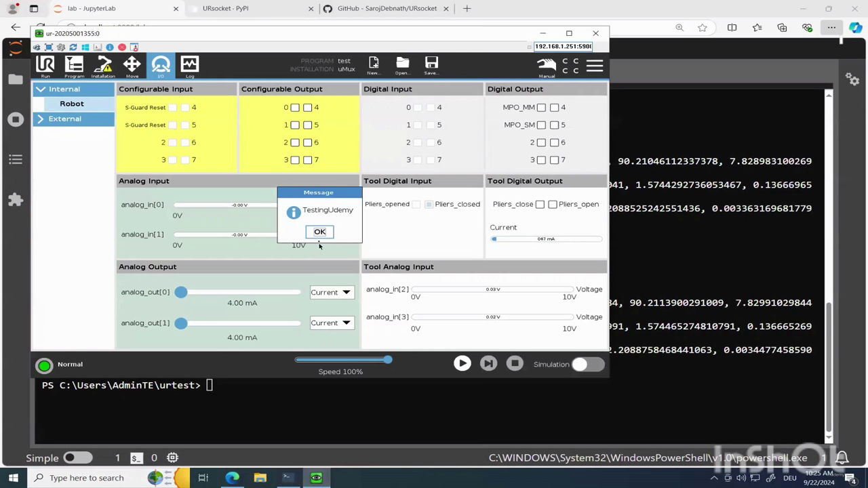Toggle JupyterLab Simple mode switch

[78, 457]
